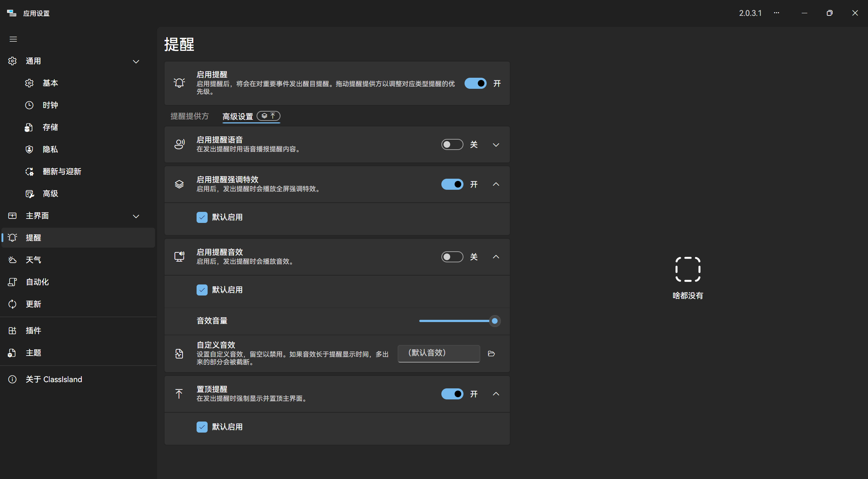Click the 音效音量 volume slider

[456, 321]
